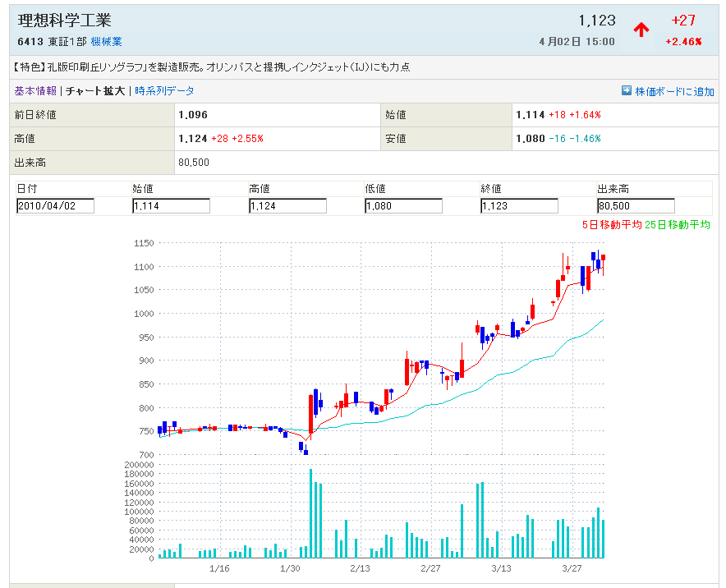The height and width of the screenshot is (588, 726).
Task: Click the 終値 input field showing 1,123
Action: [519, 206]
